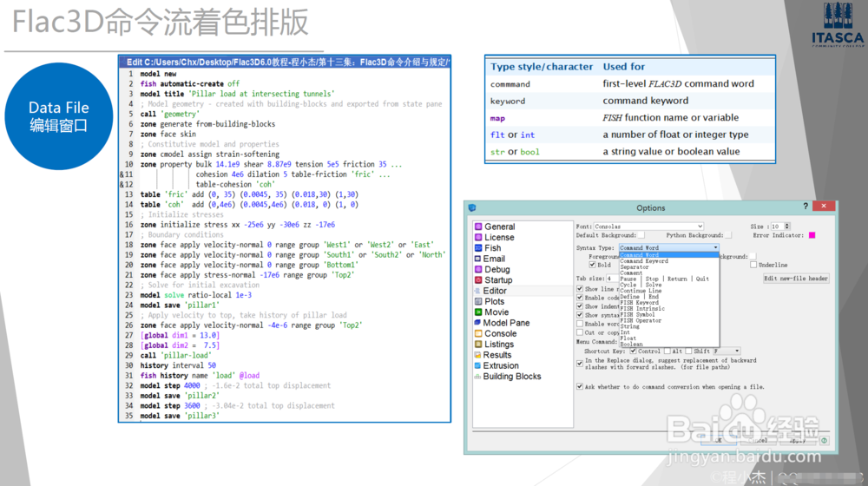Toggle the command conversion prompt checkbox
868x486 pixels.
[580, 387]
